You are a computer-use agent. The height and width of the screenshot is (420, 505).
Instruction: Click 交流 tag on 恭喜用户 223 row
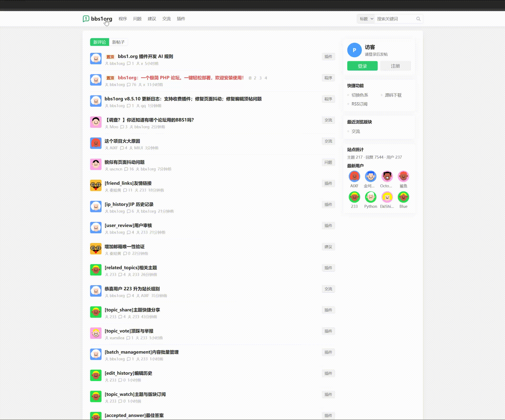(328, 289)
